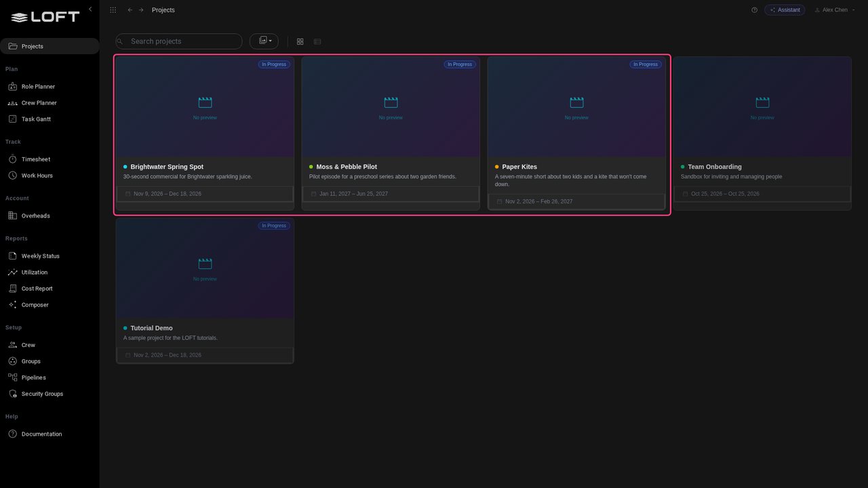Click the Security Groups shield icon
Viewport: 868px width, 488px height.
pos(12,394)
